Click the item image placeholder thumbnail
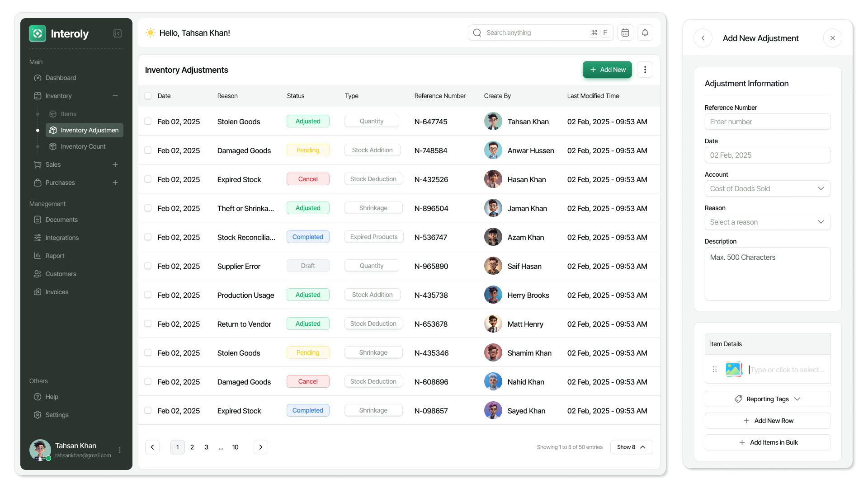 pyautogui.click(x=733, y=369)
